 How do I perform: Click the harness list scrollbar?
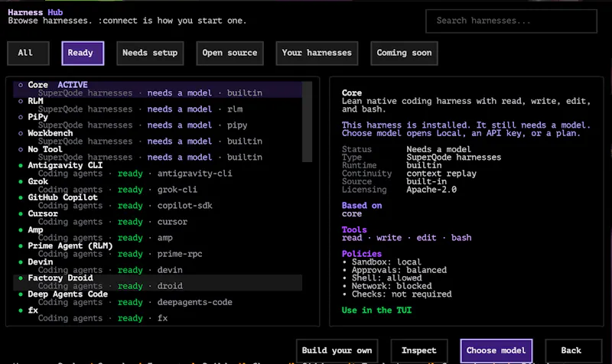point(308,122)
